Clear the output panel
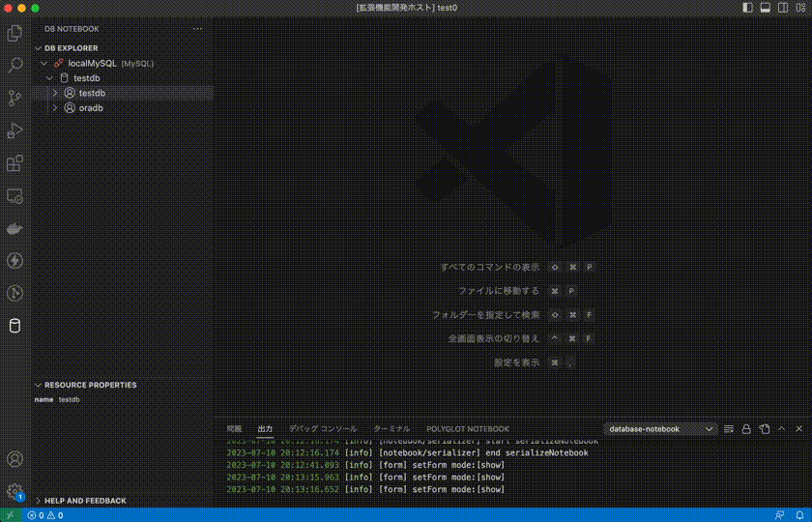The width and height of the screenshot is (812, 522). click(729, 429)
